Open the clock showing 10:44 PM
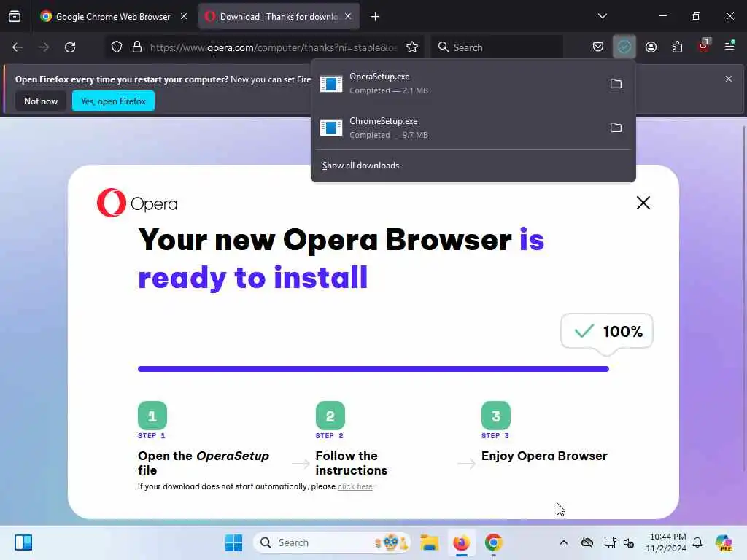Viewport: 747px width, 560px height. coord(666,542)
